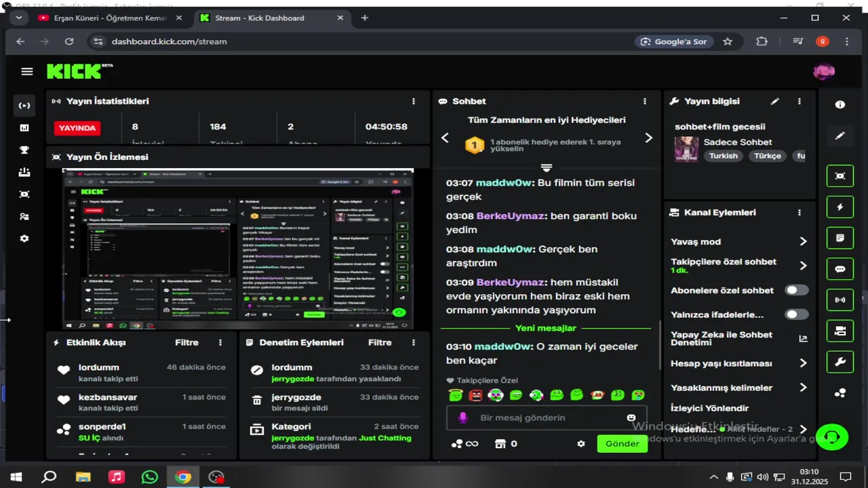Expand Yasaklanmış kelimeler option

pyautogui.click(x=804, y=388)
